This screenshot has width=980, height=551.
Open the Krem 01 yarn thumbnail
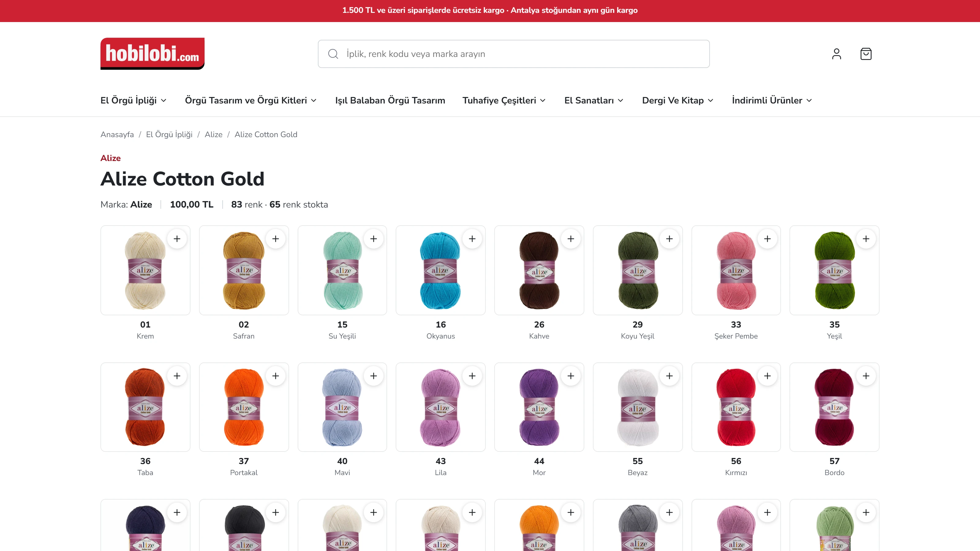[145, 270]
